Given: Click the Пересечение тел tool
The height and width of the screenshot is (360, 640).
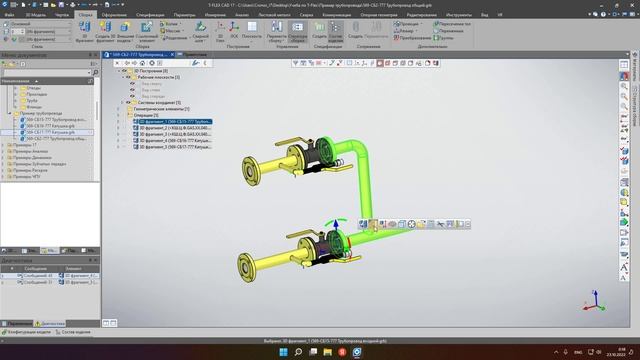Looking at the screenshot, I should pos(452,24).
